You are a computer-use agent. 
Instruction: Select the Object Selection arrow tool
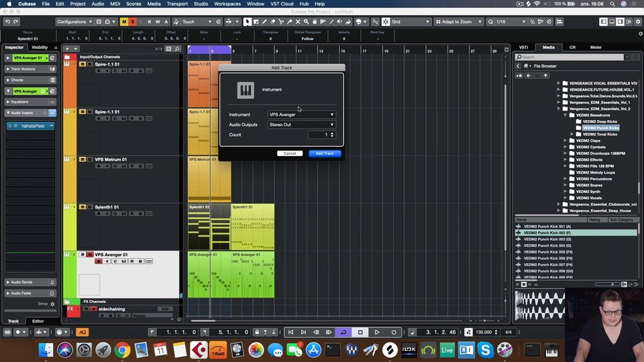[248, 21]
